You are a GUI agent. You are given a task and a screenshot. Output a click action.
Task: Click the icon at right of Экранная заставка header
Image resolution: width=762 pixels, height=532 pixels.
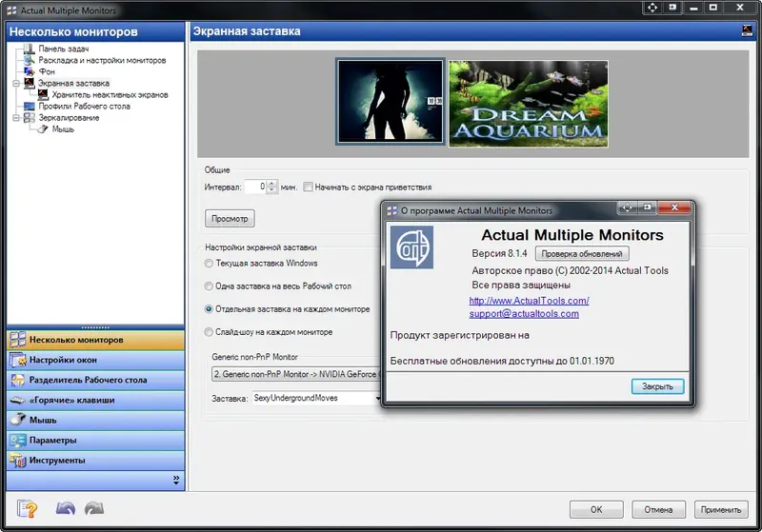(x=748, y=31)
